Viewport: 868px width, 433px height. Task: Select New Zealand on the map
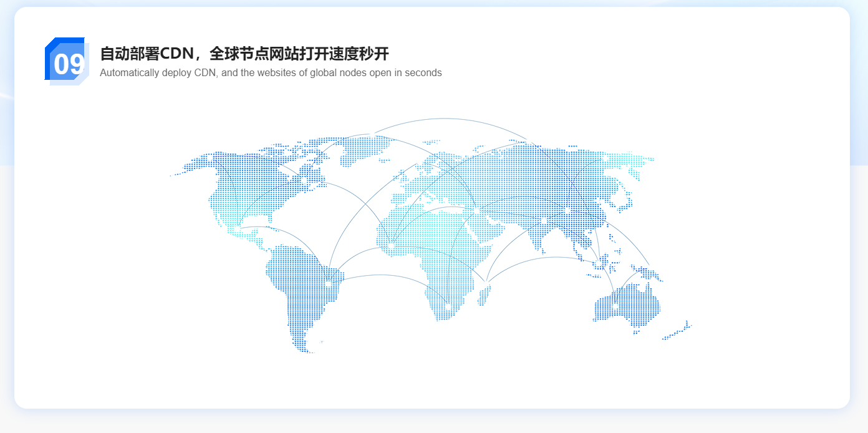[x=678, y=331]
